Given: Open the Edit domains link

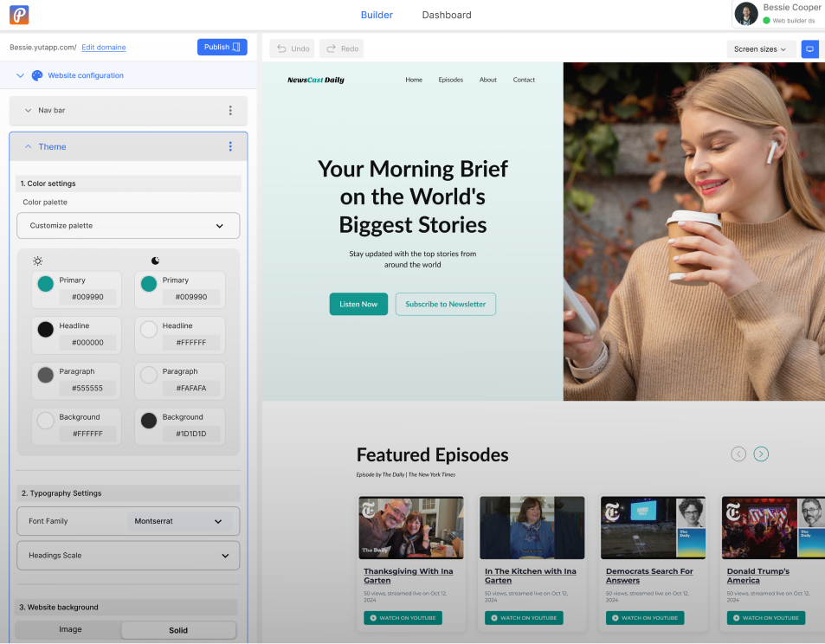Looking at the screenshot, I should point(103,48).
